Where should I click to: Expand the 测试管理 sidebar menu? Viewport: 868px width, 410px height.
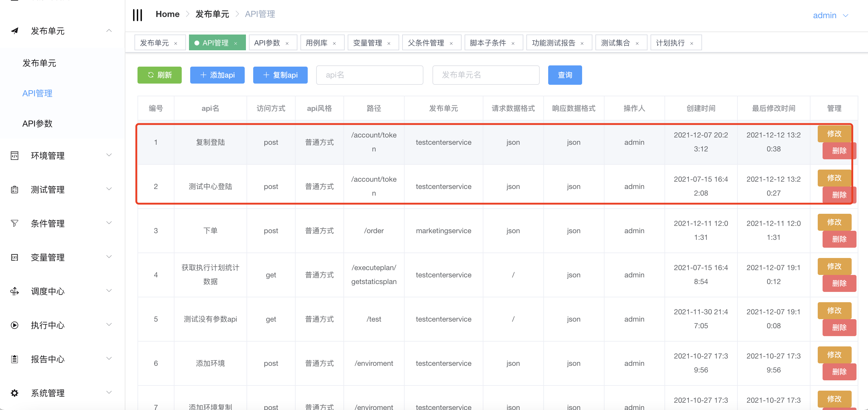click(109, 189)
